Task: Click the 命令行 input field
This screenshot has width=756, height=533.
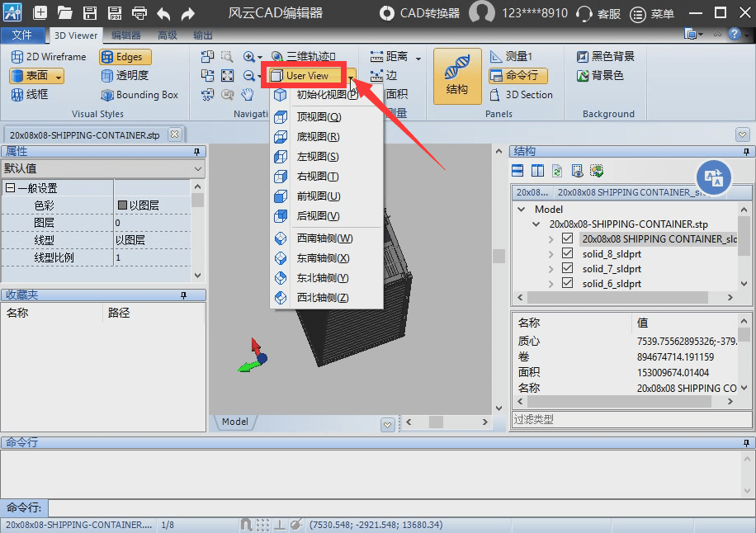Action: 400,507
